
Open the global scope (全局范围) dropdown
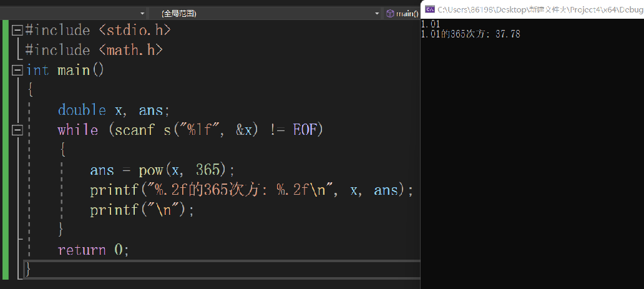(x=265, y=14)
